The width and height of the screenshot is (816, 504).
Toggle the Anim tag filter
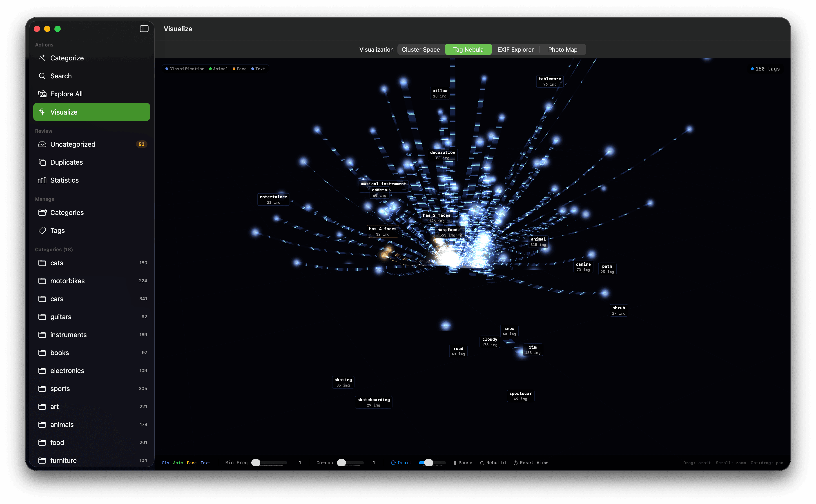(x=178, y=463)
